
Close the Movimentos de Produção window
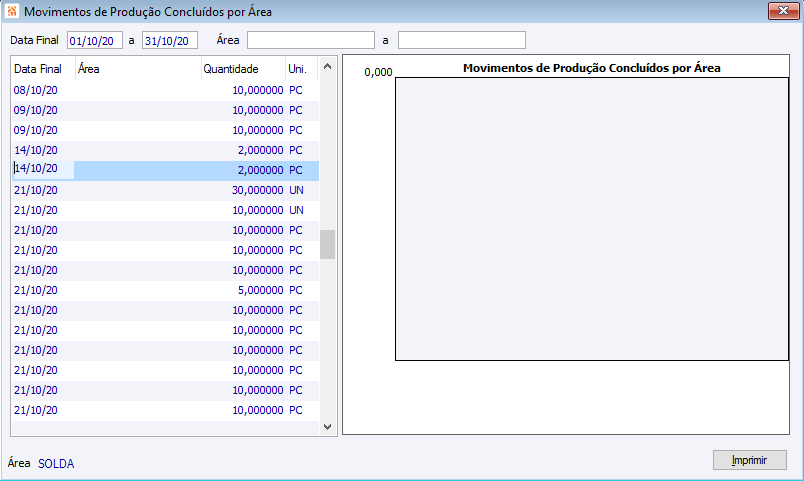click(x=783, y=11)
